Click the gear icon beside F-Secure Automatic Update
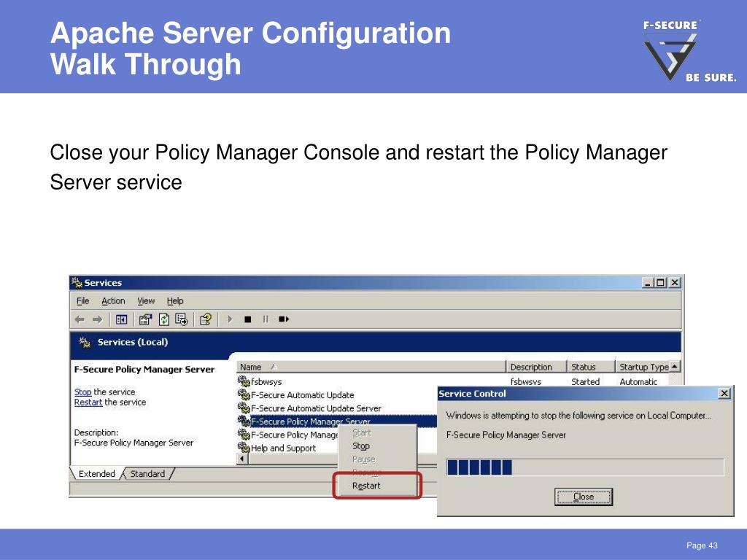Viewport: 747px width, 560px height. coord(244,394)
